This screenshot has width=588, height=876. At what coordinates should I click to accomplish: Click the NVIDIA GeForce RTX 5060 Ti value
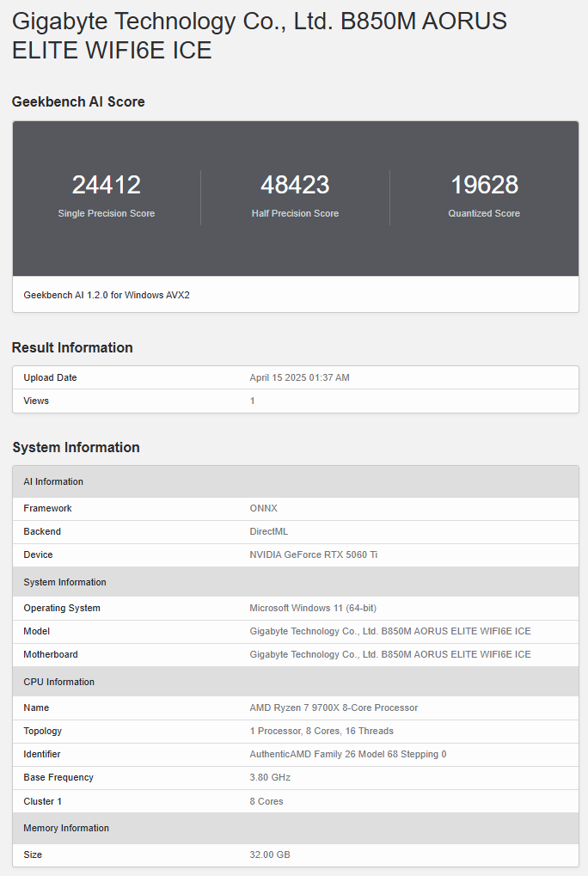click(x=313, y=554)
